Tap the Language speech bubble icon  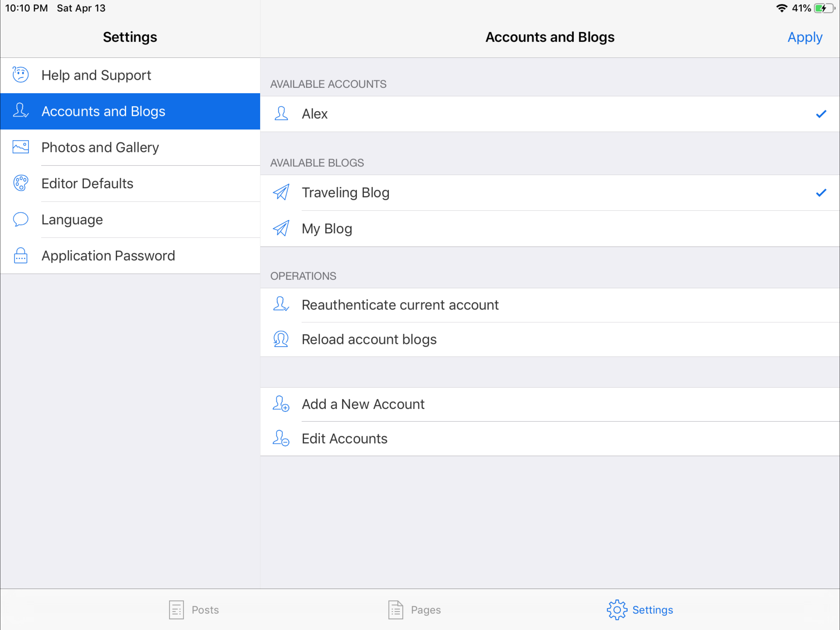click(x=21, y=219)
